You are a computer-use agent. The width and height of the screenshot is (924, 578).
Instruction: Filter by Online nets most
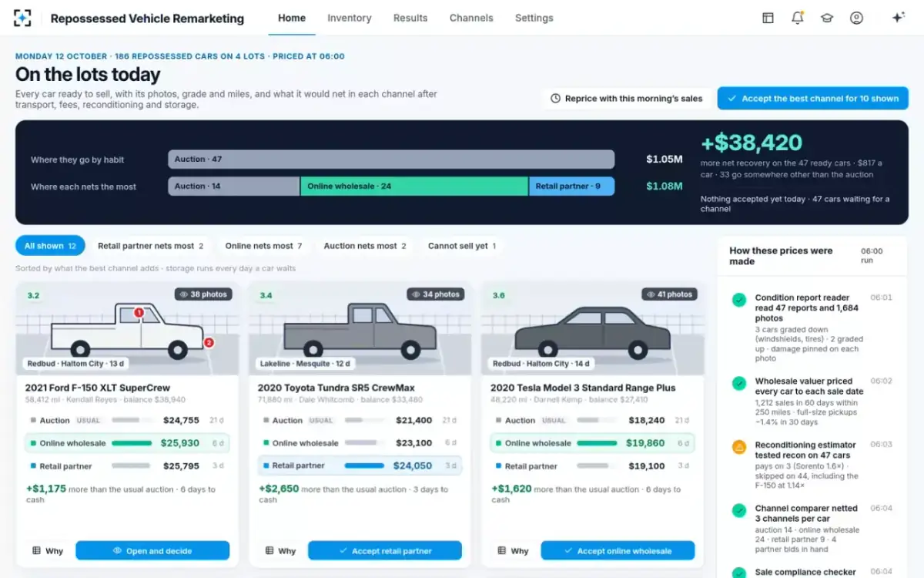[x=263, y=246]
